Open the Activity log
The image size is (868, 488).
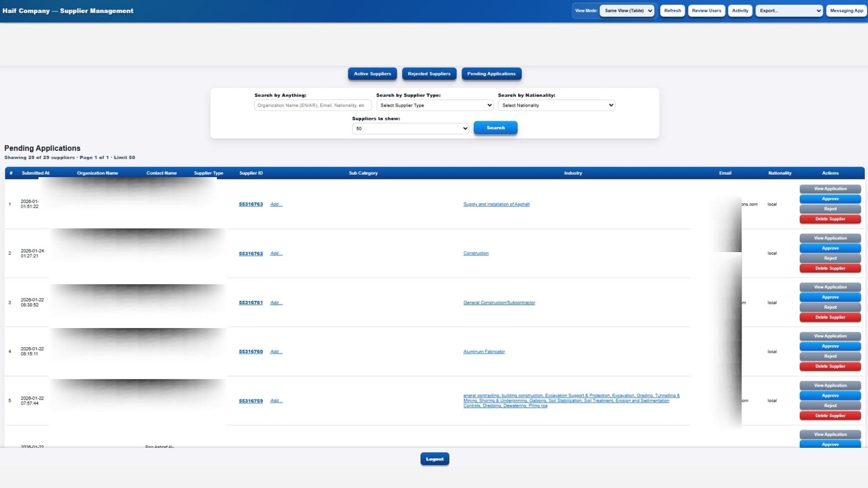(740, 11)
